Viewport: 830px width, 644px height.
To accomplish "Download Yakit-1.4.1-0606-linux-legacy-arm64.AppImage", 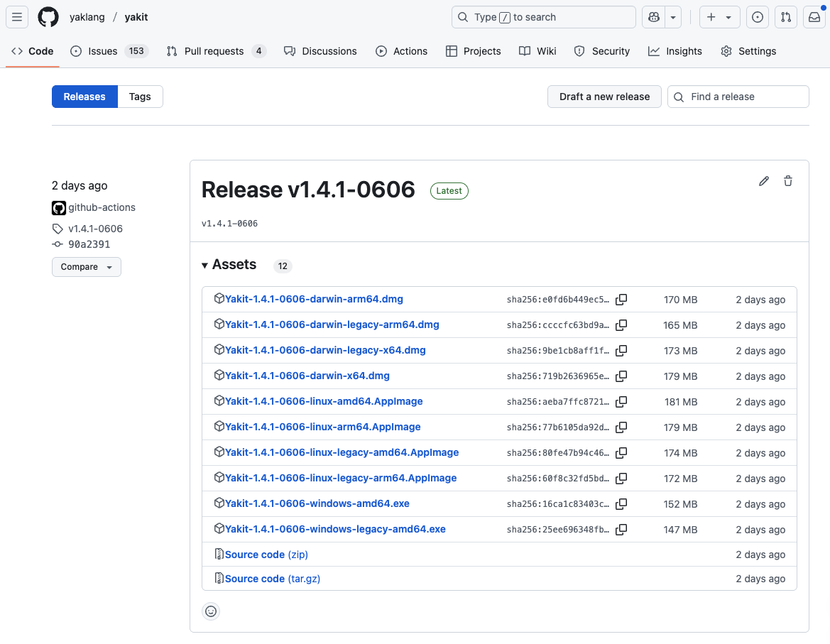I will [x=341, y=478].
